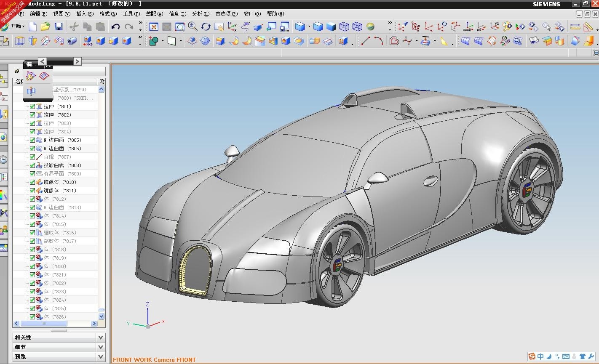Toggle the 投影曲线 (7808) checkbox
This screenshot has width=599, height=364.
(32, 165)
